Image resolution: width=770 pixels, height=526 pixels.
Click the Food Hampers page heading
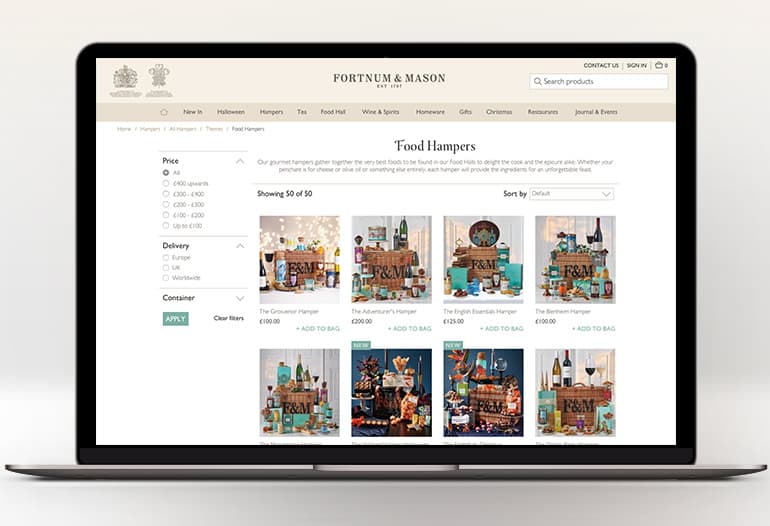tap(435, 146)
